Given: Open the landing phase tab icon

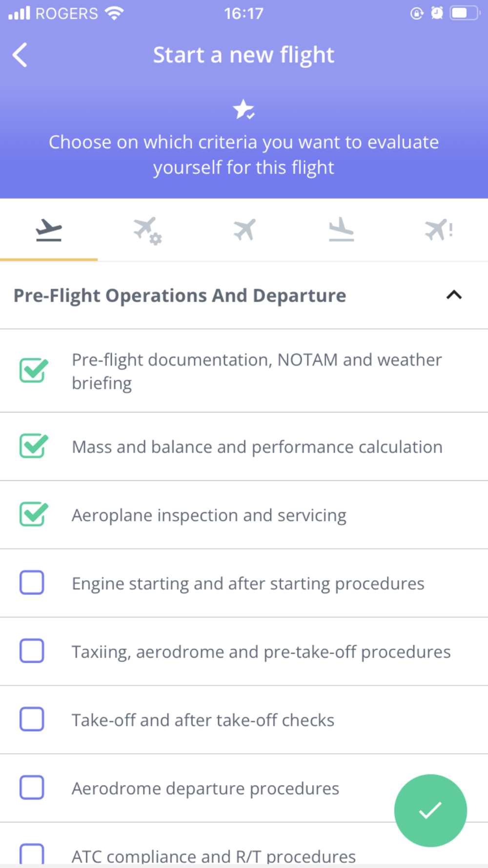Looking at the screenshot, I should 341,229.
